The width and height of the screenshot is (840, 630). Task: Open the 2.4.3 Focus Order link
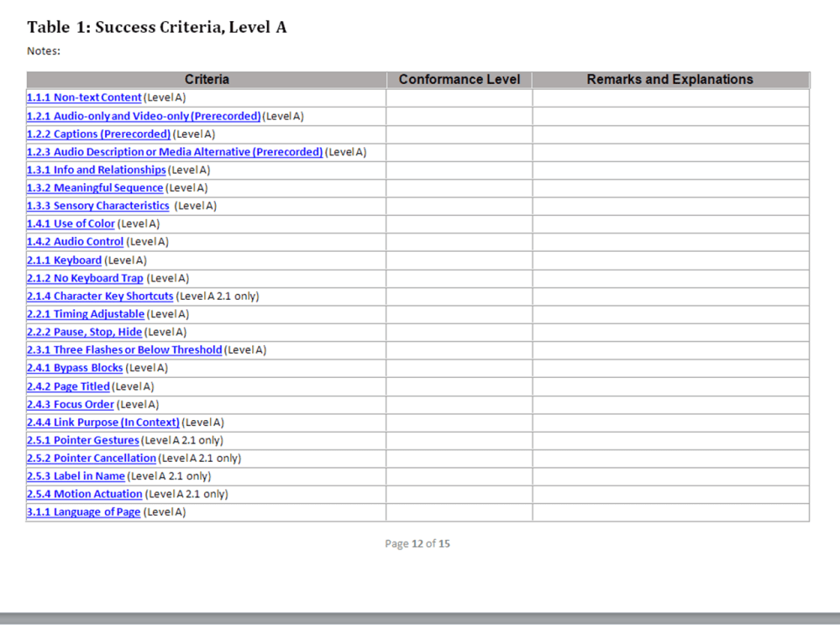coord(71,405)
